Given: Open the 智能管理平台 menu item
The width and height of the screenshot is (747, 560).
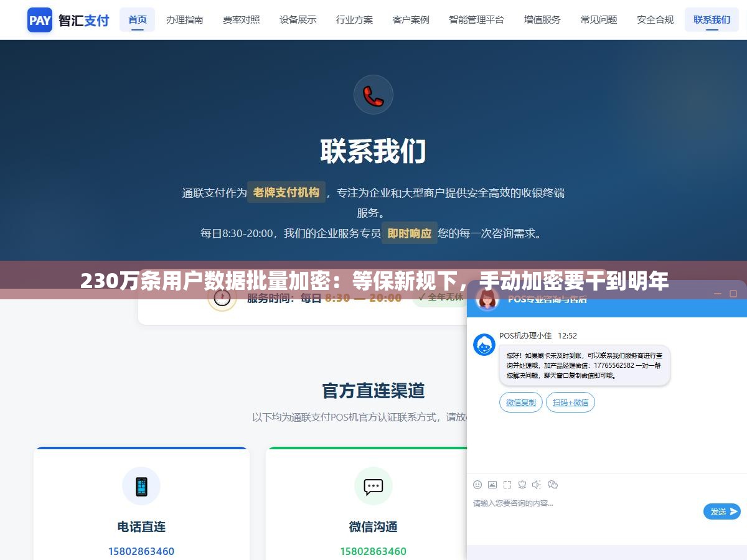Looking at the screenshot, I should (477, 19).
